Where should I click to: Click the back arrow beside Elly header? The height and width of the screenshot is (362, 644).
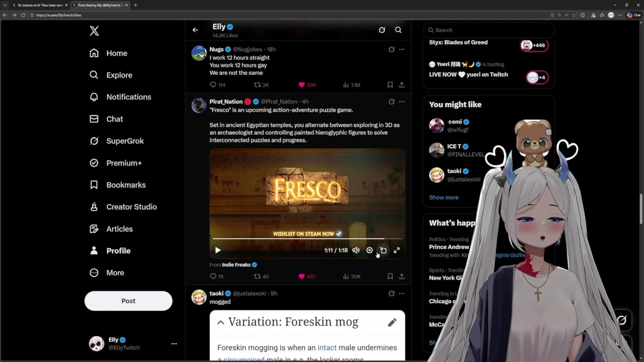pos(195,30)
